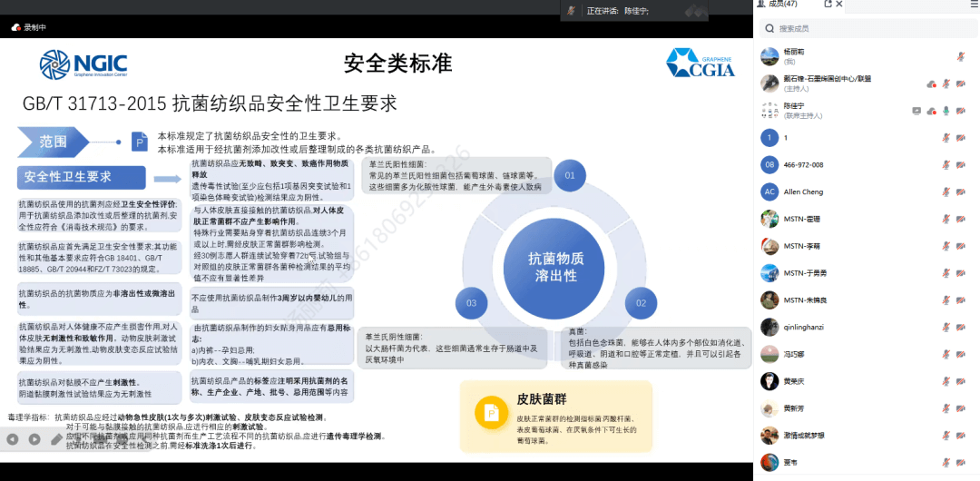Click the speaker mic icon beside 正在讲话
The height and width of the screenshot is (481, 980).
[x=572, y=11]
